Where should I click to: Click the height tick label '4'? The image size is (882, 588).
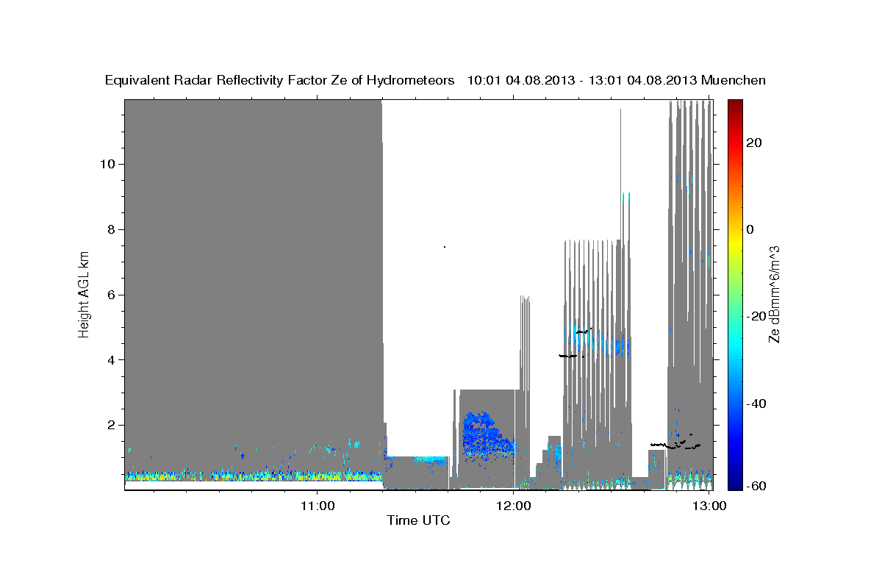pyautogui.click(x=111, y=360)
